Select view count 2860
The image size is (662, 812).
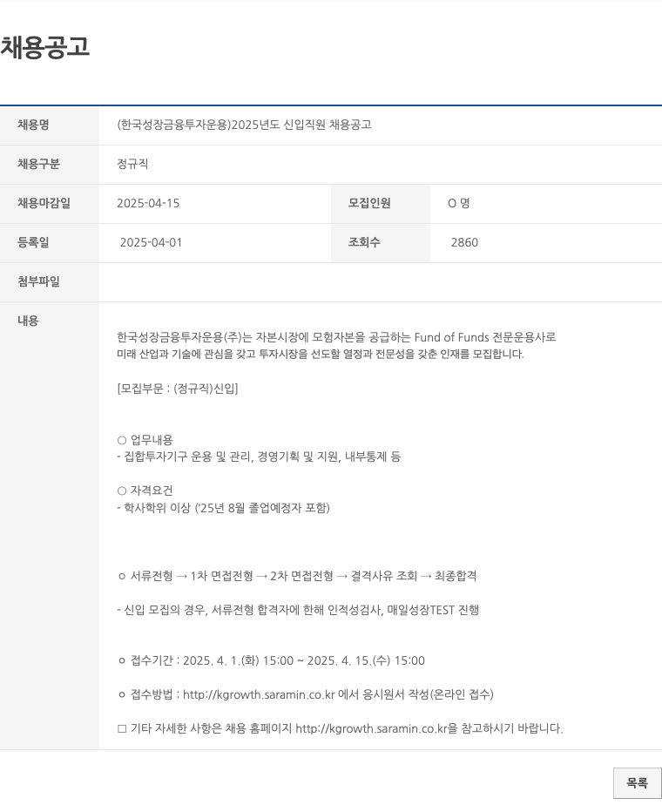click(x=464, y=242)
